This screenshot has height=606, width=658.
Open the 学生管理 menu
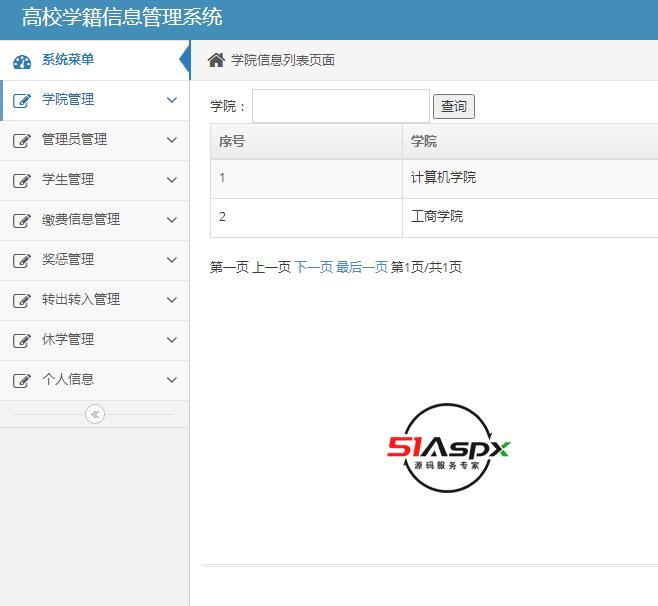coord(95,180)
